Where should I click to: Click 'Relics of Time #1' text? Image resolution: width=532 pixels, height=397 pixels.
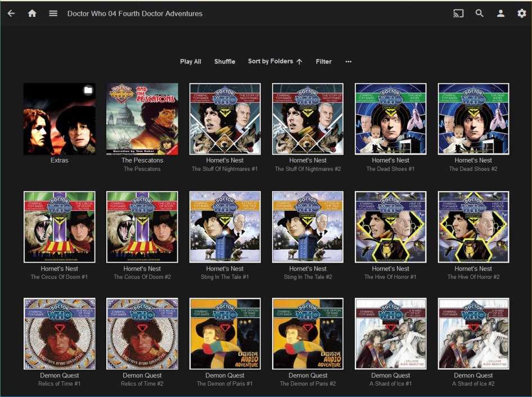[60, 384]
